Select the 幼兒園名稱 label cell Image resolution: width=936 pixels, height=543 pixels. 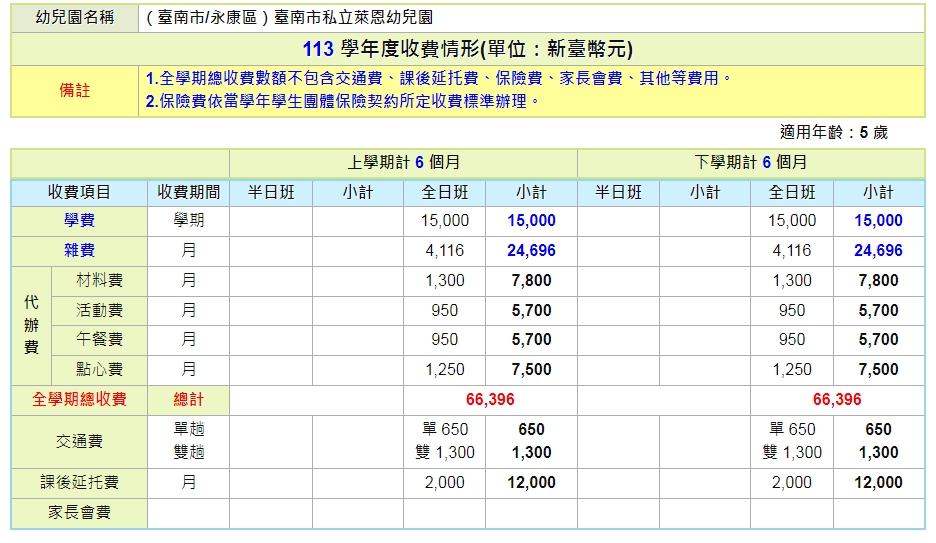click(x=74, y=18)
